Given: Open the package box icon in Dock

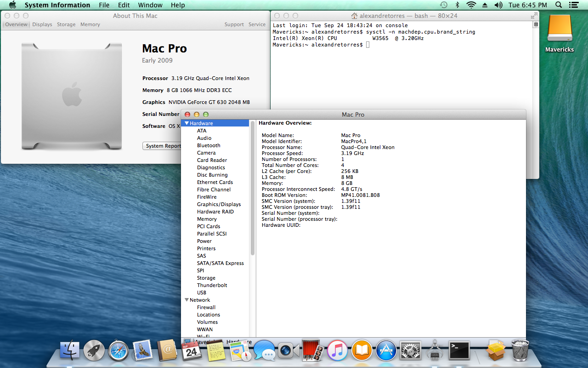Looking at the screenshot, I should click(496, 351).
